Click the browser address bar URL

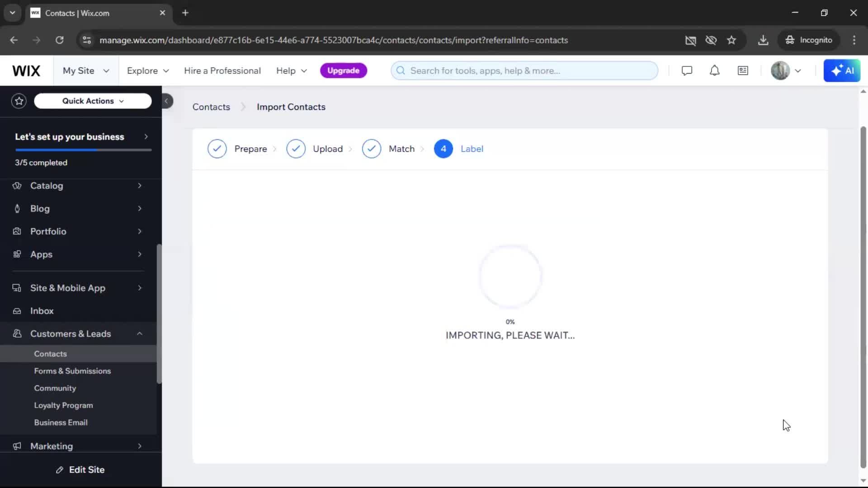point(334,40)
